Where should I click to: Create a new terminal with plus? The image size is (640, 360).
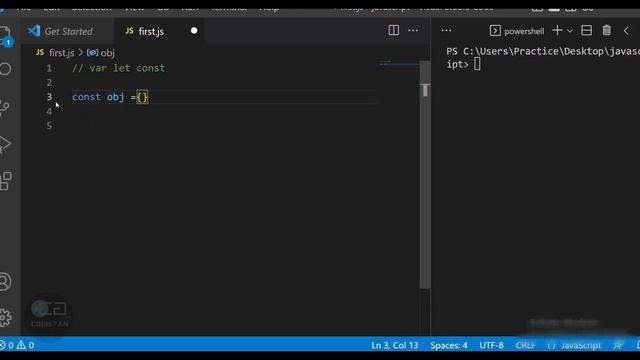pos(557,30)
